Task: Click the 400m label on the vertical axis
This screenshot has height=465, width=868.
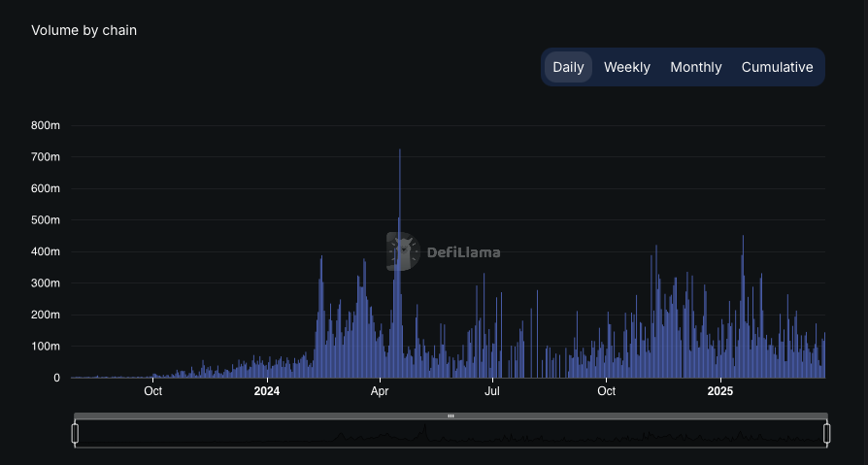Action: [x=46, y=251]
